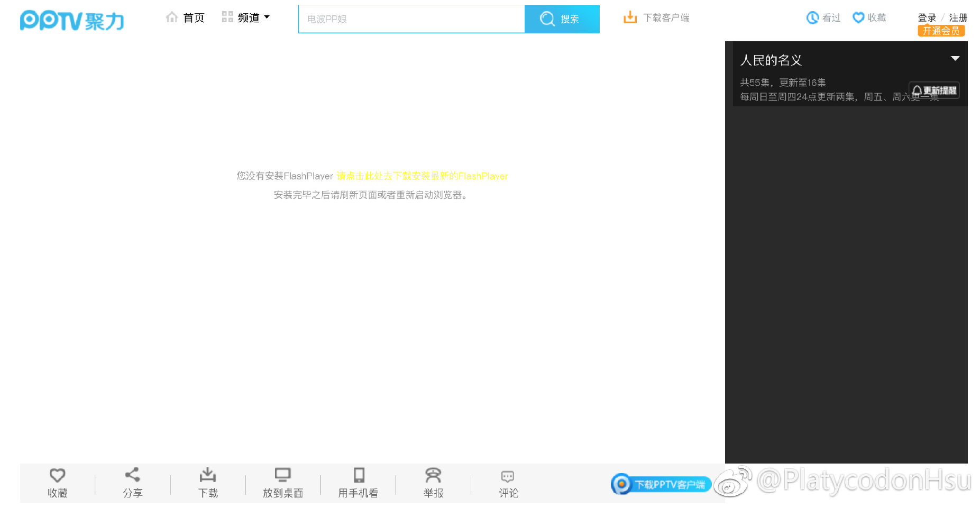The image size is (980, 508).
Task: Open the 频道 channel dropdown
Action: (x=246, y=18)
